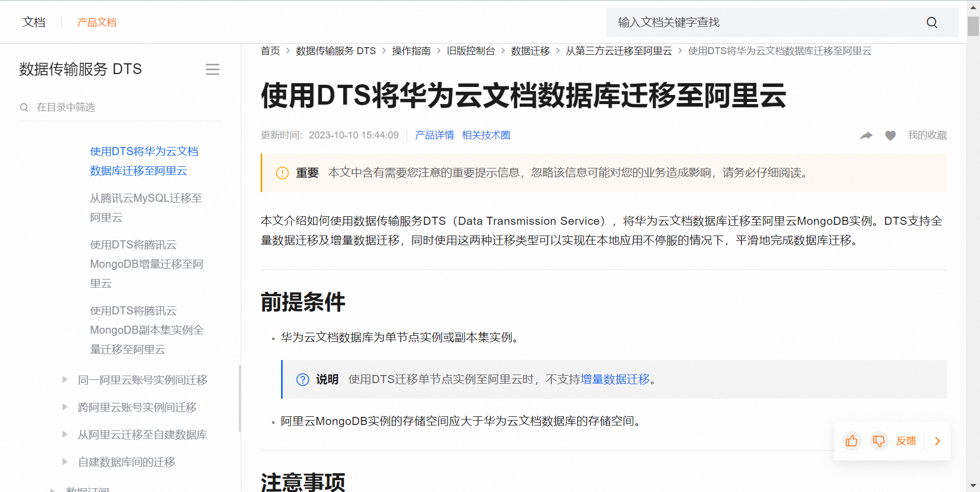Screen dimensions: 980x492
Task: Select 使用DTS将华为云文档数据库迁移至阿里云 in sidebar
Action: click(x=144, y=161)
